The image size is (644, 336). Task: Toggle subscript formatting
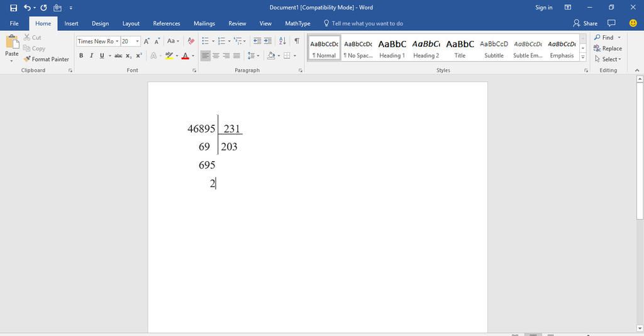(128, 55)
